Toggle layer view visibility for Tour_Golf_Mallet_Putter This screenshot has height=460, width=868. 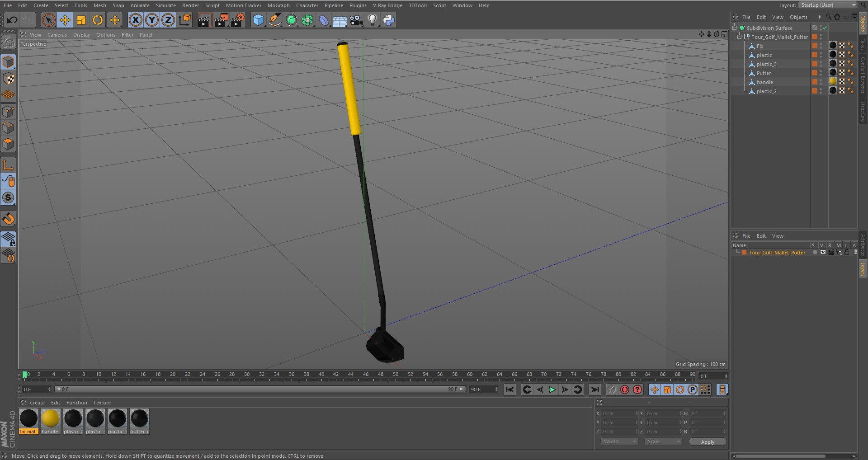point(823,253)
